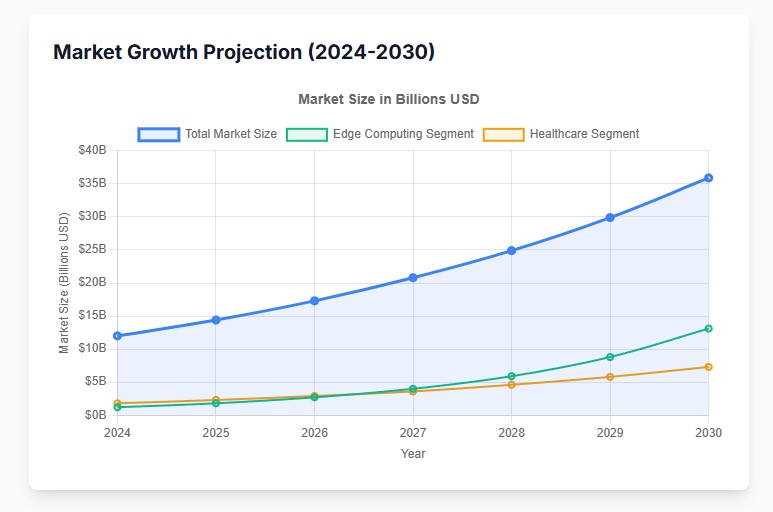Click Total Market Size 2025 data point
773x512 pixels.
(216, 320)
